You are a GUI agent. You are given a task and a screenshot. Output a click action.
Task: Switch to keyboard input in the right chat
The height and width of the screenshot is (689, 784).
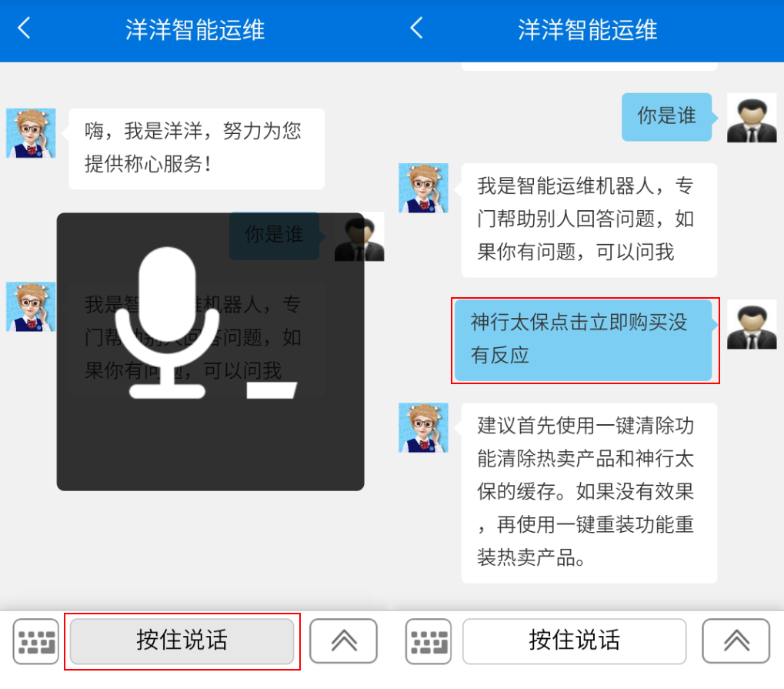click(429, 641)
